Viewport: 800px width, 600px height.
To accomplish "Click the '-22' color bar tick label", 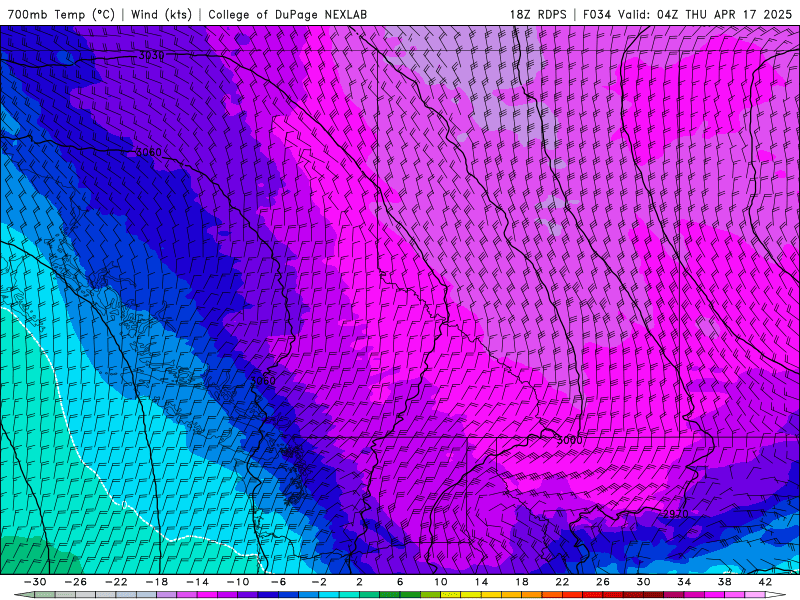I will pyautogui.click(x=116, y=582).
